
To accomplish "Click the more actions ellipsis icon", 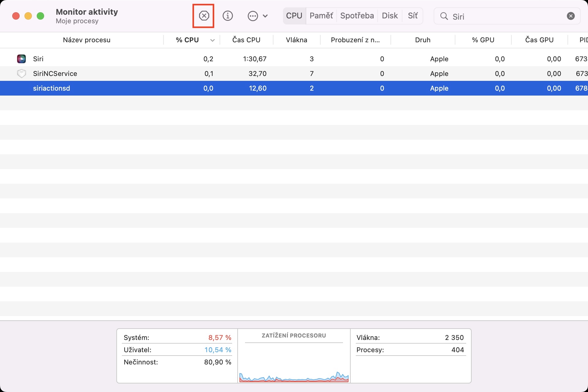I will [253, 16].
